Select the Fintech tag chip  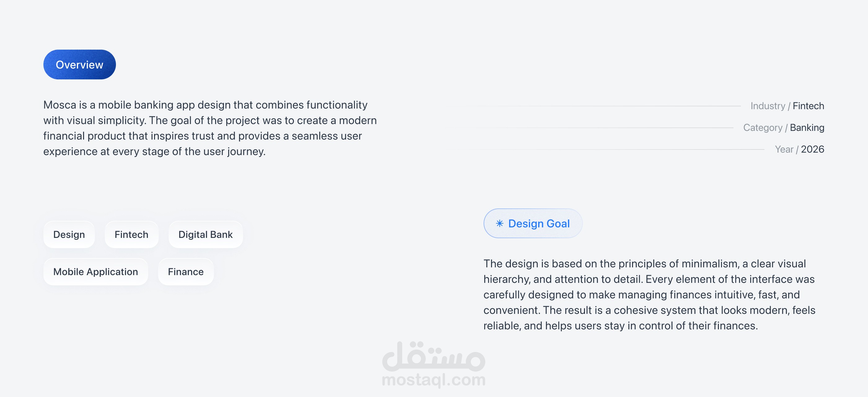(131, 234)
